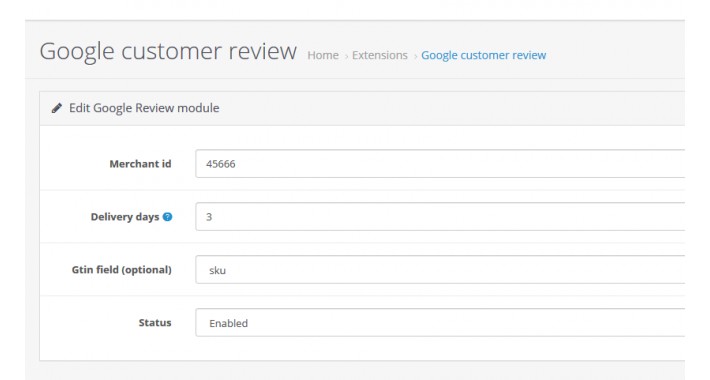The height and width of the screenshot is (380, 710).
Task: Click the Edit Google Review module panel title
Action: (x=144, y=108)
